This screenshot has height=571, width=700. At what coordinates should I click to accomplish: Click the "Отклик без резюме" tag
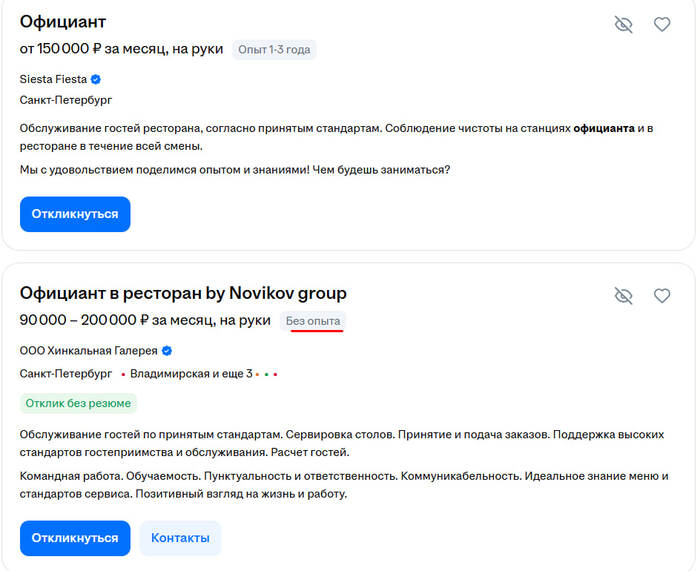coord(78,403)
